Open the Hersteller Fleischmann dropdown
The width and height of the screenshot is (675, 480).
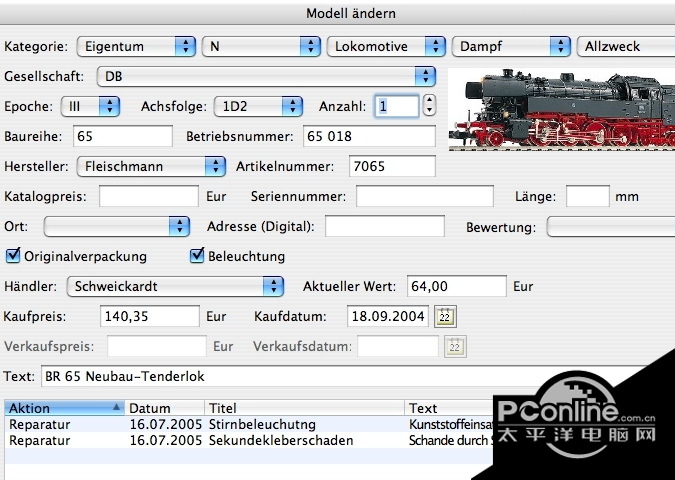(x=151, y=167)
